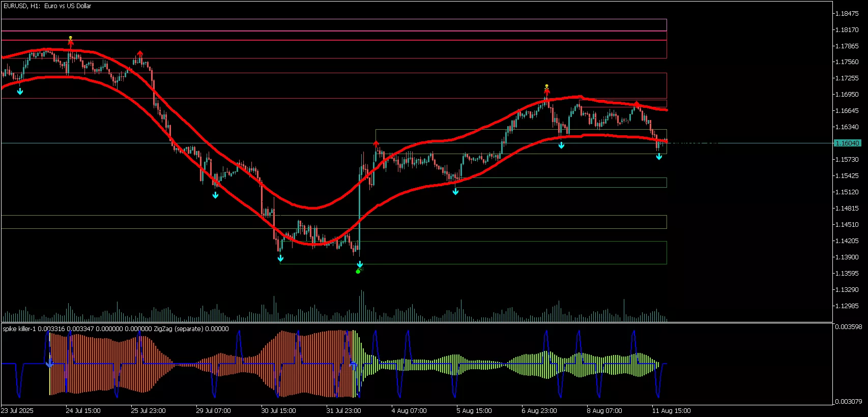
Task: Select the 30 Jul 15:00 time label
Action: pyautogui.click(x=279, y=411)
